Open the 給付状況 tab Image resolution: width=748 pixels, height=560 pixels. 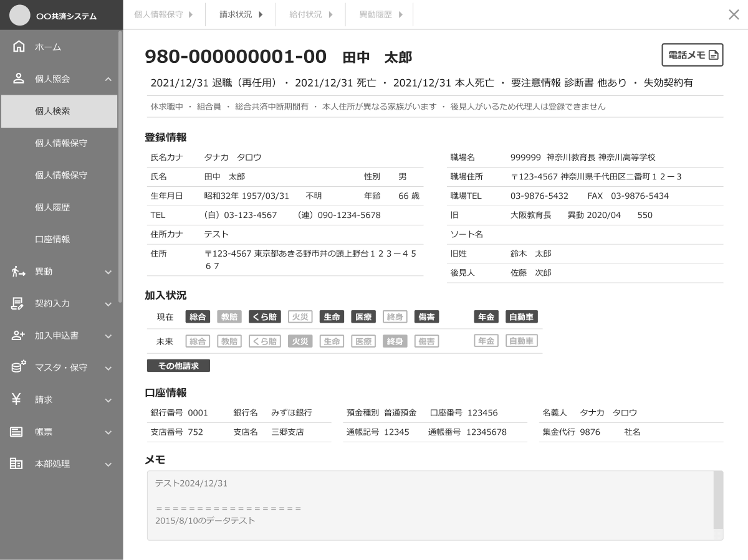pyautogui.click(x=305, y=14)
